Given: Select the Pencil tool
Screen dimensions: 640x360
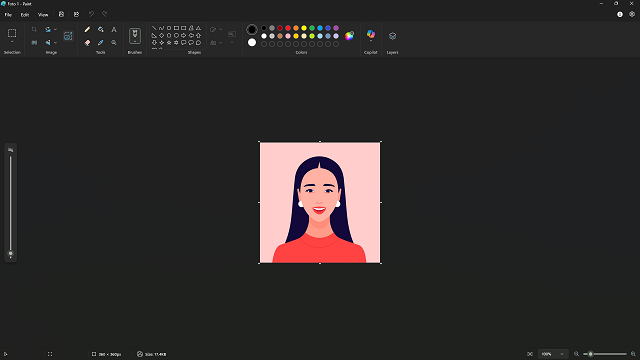Looking at the screenshot, I should click(x=87, y=29).
